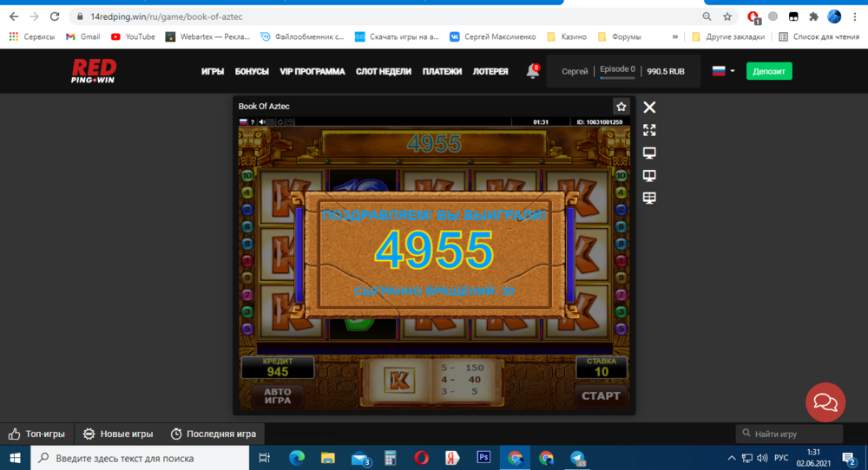Toggle АВТО ИГРА autoplay in the slot
Image resolution: width=868 pixels, height=470 pixels.
pyautogui.click(x=278, y=395)
